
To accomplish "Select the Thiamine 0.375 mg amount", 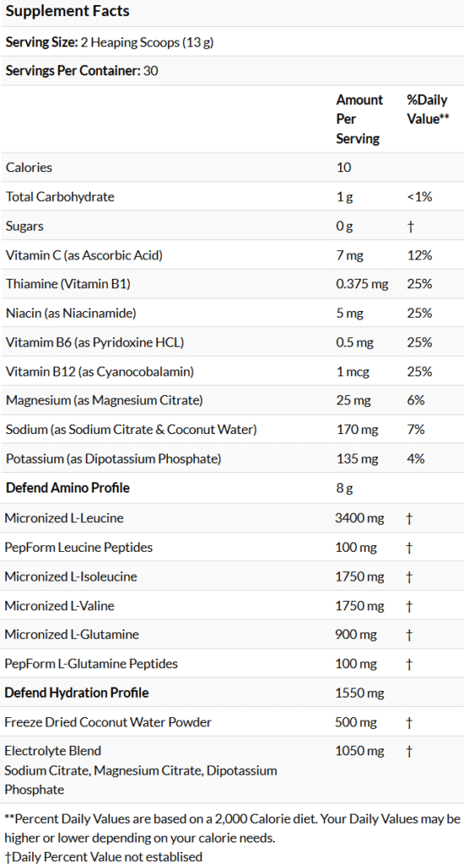I will [361, 284].
